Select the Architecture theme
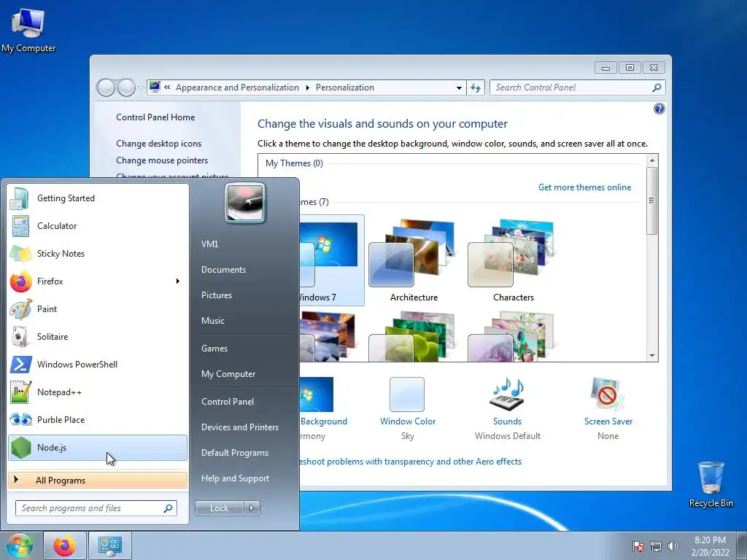 pos(414,260)
